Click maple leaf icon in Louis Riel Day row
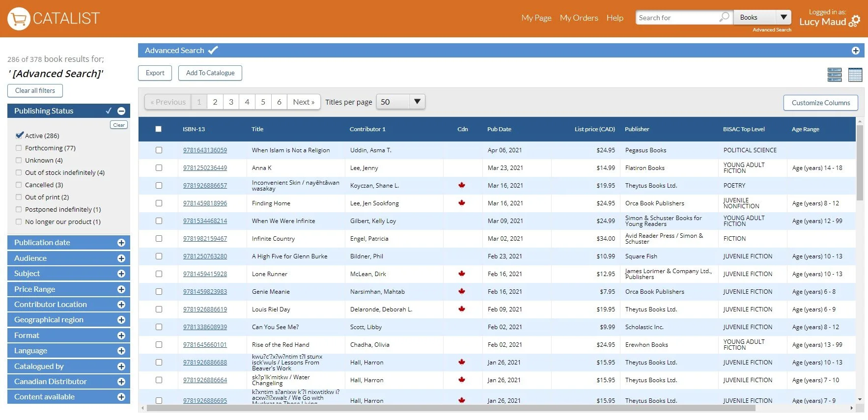Screen dimensions: 868x420 point(462,309)
